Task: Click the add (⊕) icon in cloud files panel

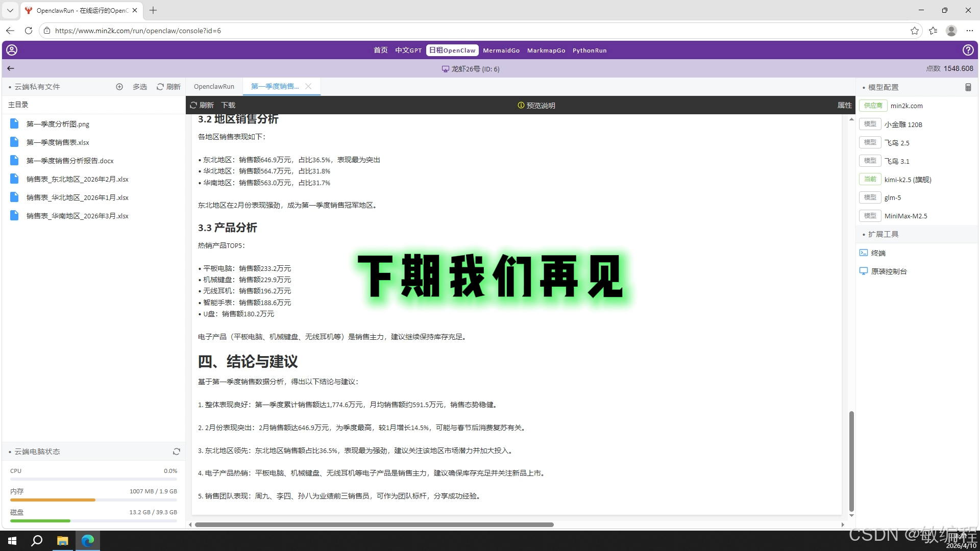Action: [x=119, y=87]
